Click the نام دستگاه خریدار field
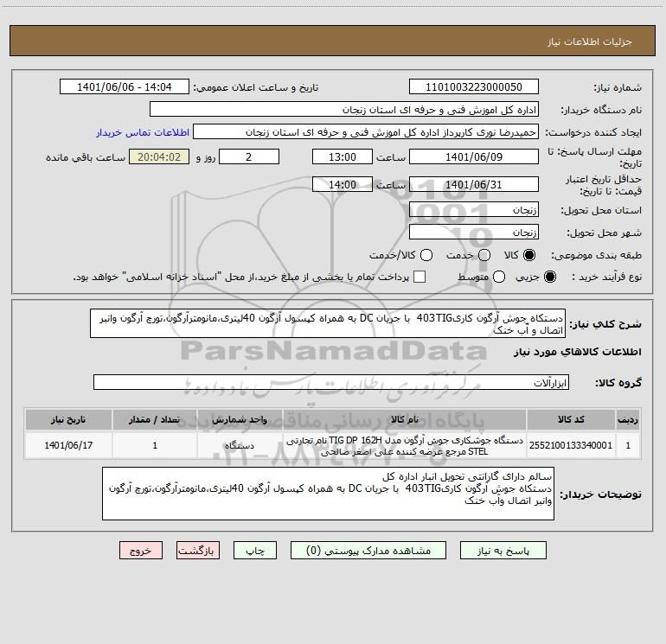The width and height of the screenshot is (666, 644). pos(344,109)
